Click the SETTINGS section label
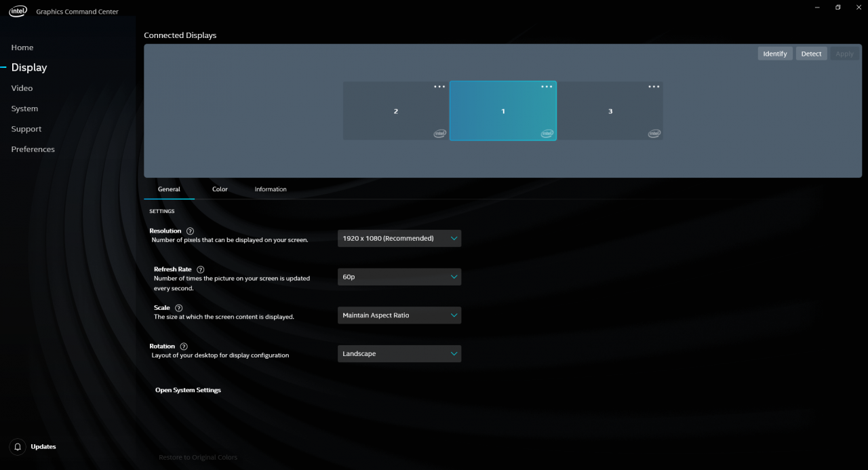Image resolution: width=868 pixels, height=470 pixels. coord(162,212)
